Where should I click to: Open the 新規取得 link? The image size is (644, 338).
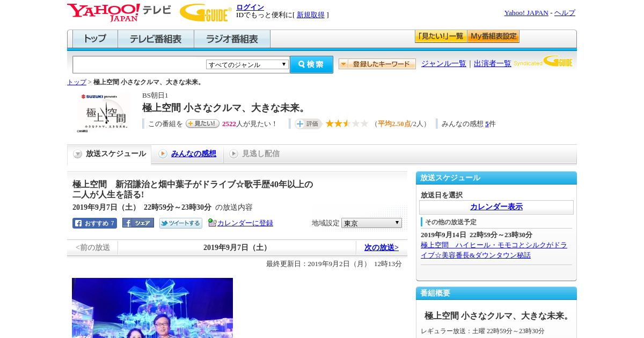pyautogui.click(x=311, y=15)
